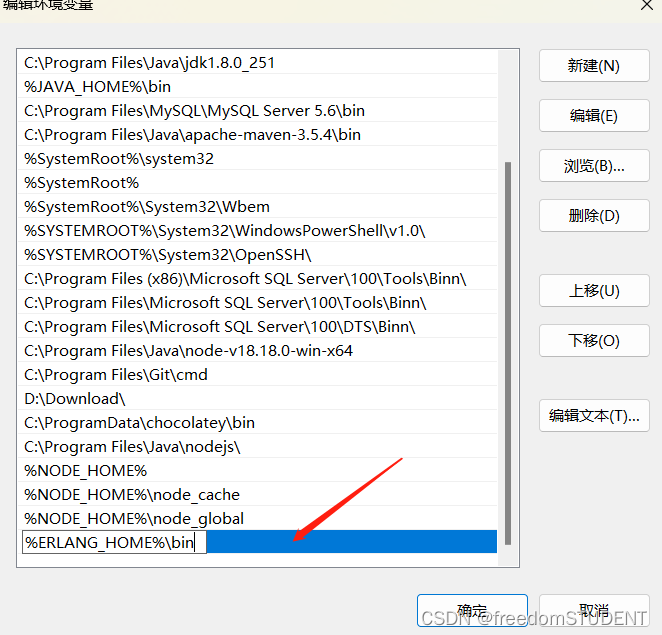Open the 浏览(B)... folder browser

point(593,166)
